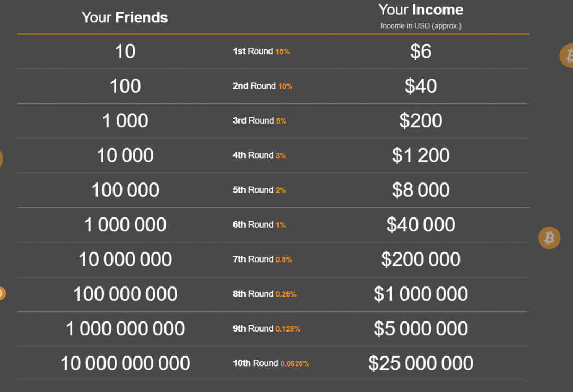Image resolution: width=573 pixels, height=392 pixels.
Task: Click the "10th Round 0.0625%" label
Action: pyautogui.click(x=271, y=363)
